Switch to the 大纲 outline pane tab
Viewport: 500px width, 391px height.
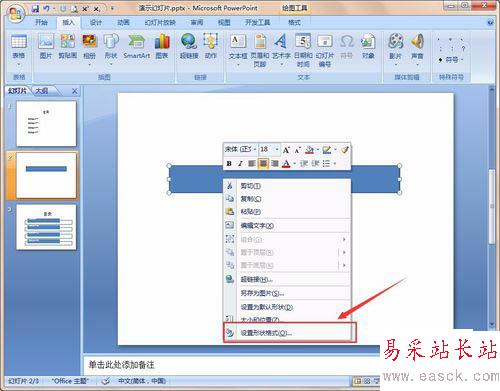point(42,91)
